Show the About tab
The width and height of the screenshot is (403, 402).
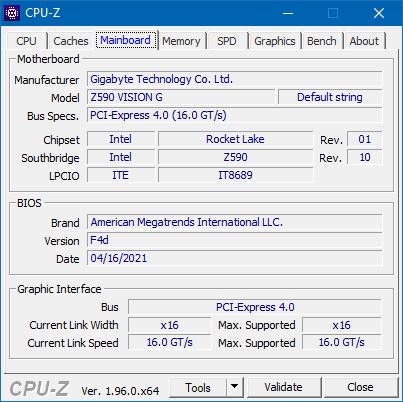[x=364, y=41]
